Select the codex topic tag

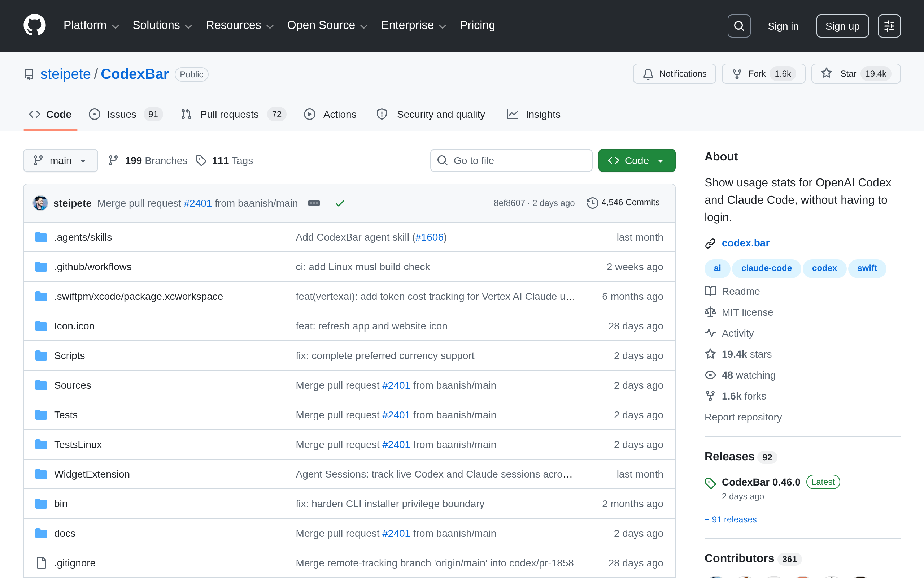coord(824,268)
